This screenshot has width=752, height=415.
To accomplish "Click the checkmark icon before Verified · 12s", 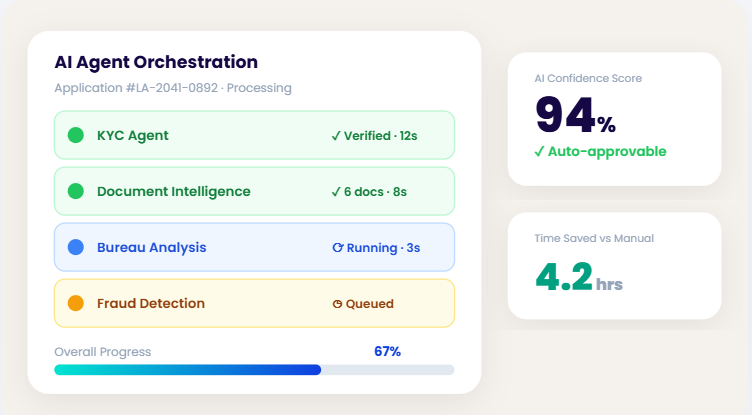I will point(336,135).
